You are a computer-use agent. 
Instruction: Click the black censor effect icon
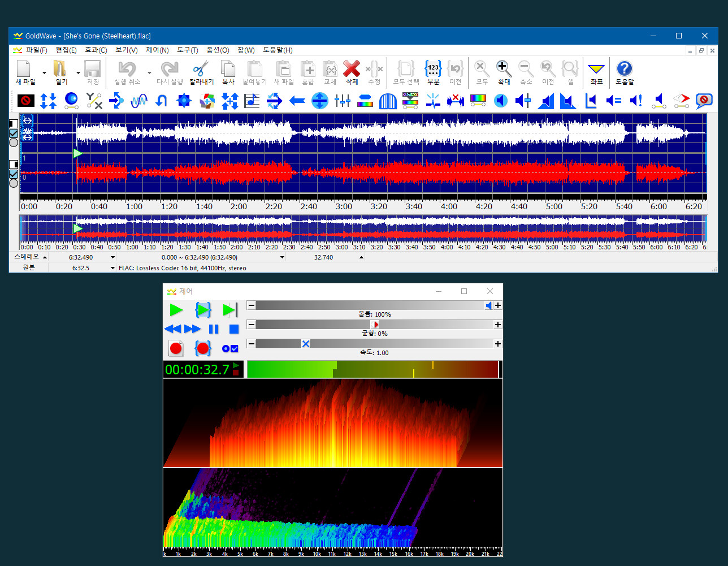pyautogui.click(x=26, y=101)
